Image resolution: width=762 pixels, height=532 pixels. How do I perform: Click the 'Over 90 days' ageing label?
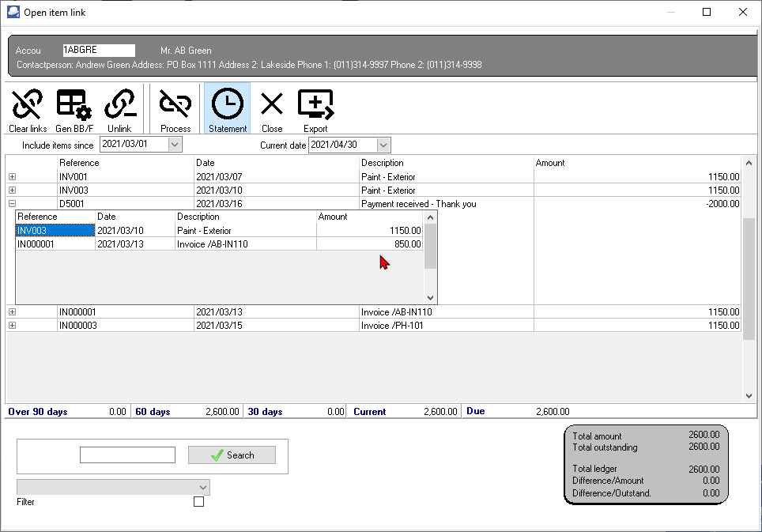(x=38, y=412)
